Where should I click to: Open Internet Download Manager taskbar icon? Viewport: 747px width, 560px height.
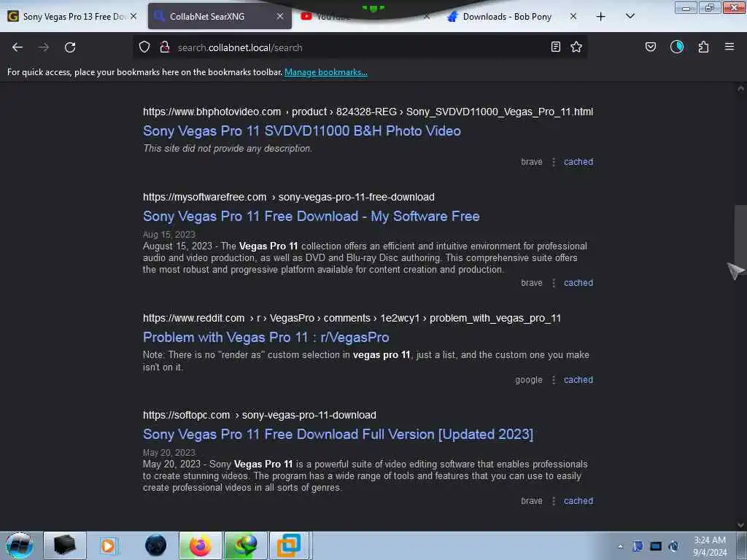pyautogui.click(x=245, y=545)
